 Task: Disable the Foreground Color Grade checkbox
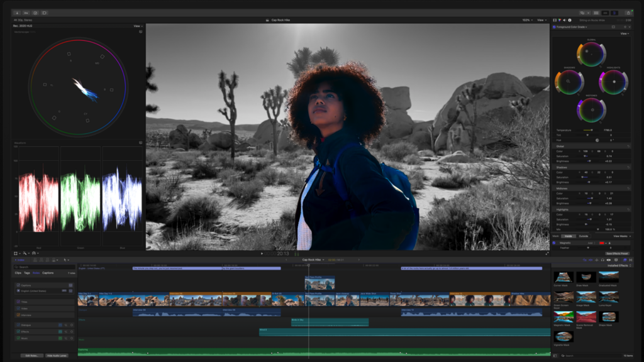[554, 27]
